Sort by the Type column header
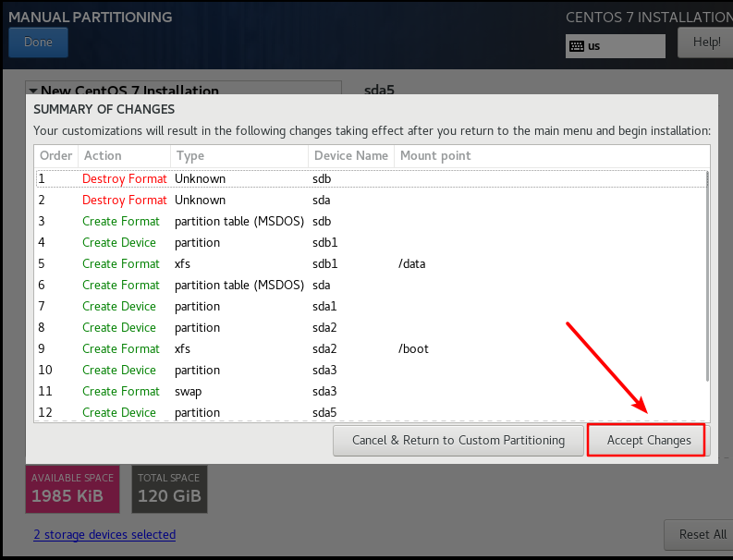Screen dimensions: 733x560 tap(239, 155)
